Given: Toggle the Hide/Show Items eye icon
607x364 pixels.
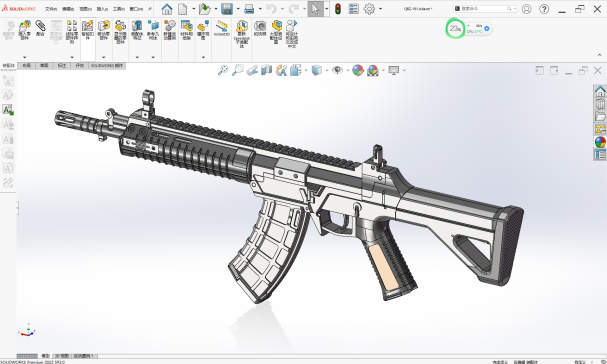Looking at the screenshot, I should click(x=337, y=70).
